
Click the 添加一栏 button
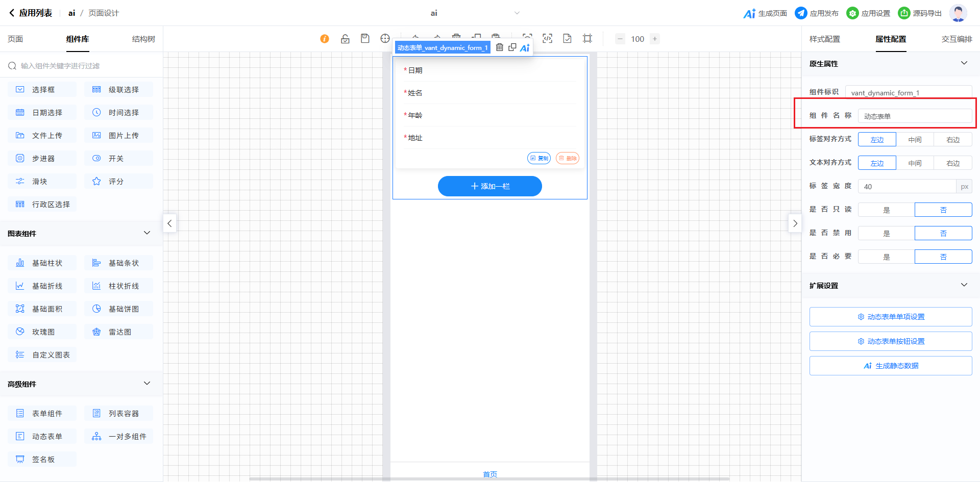tap(489, 186)
